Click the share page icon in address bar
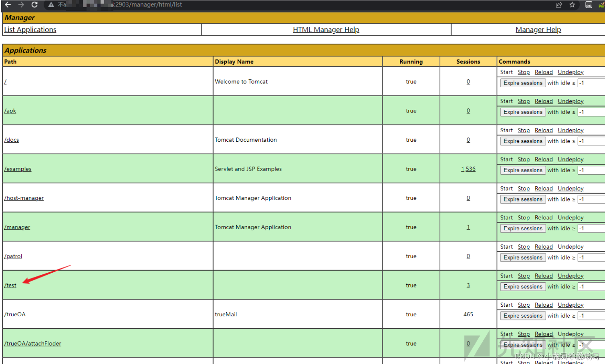605x364 pixels. point(559,5)
